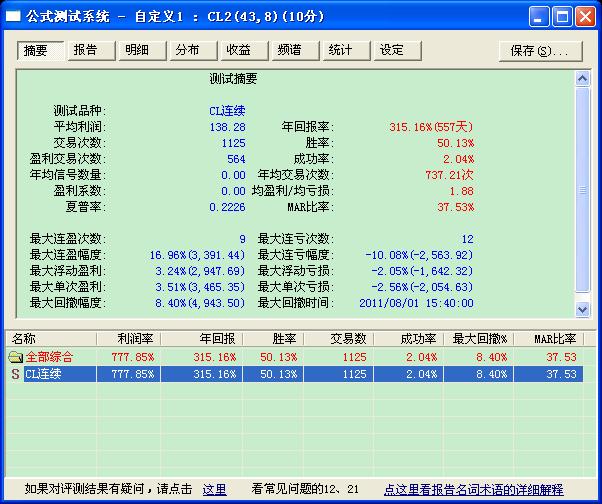Switch to the 统计 tab
This screenshot has height=504, width=602.
point(341,50)
